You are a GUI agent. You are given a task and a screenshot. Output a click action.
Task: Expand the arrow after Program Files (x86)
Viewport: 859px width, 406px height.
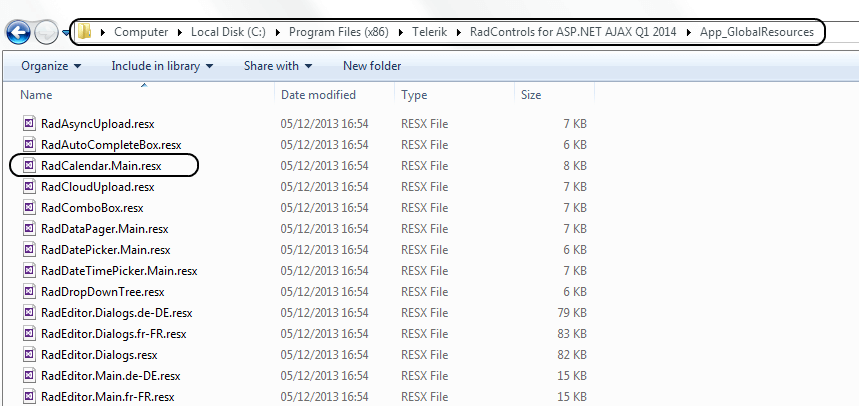click(x=401, y=32)
